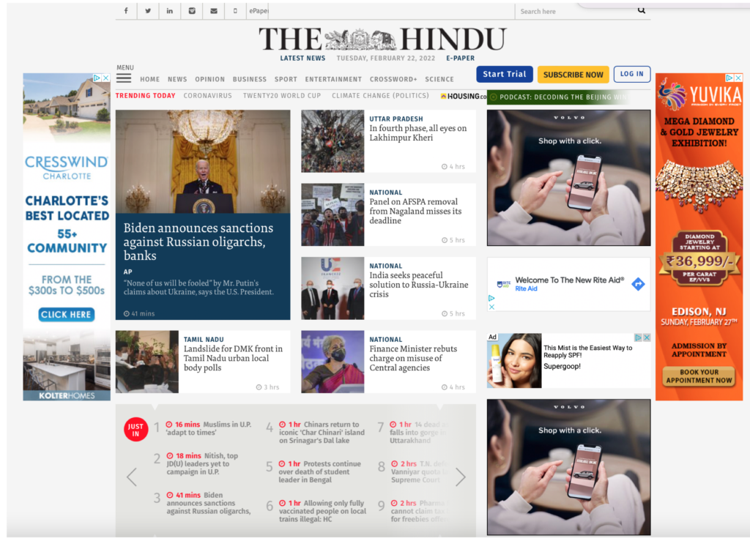Close the Yuvika jewelry ad X icon
Screen dimensions: 750x560
(x=738, y=78)
